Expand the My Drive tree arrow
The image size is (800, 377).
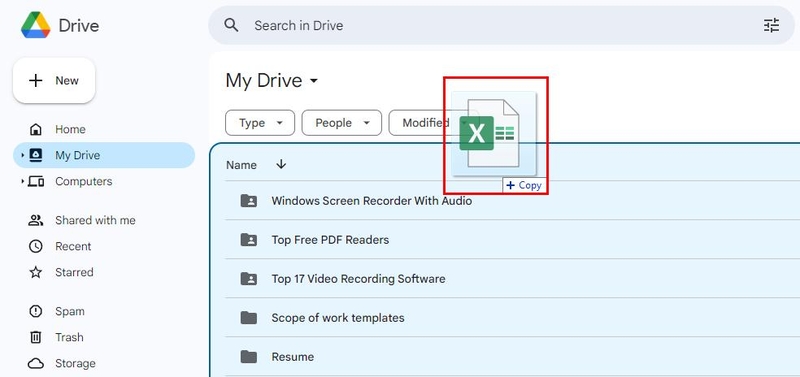click(x=22, y=155)
